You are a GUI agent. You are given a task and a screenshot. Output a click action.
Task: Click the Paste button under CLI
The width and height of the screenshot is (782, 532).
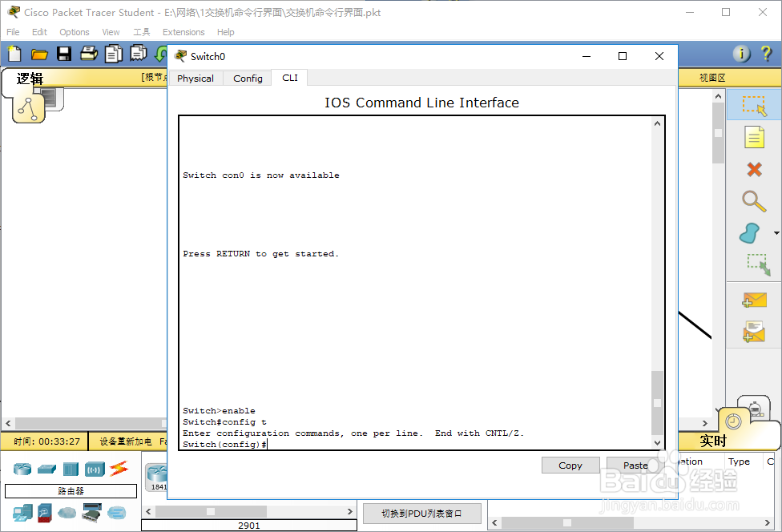[635, 465]
